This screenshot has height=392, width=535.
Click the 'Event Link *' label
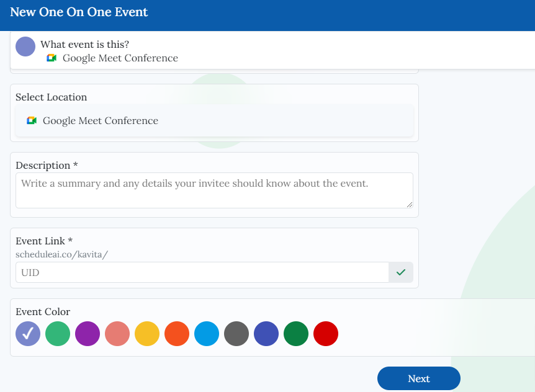pyautogui.click(x=44, y=241)
